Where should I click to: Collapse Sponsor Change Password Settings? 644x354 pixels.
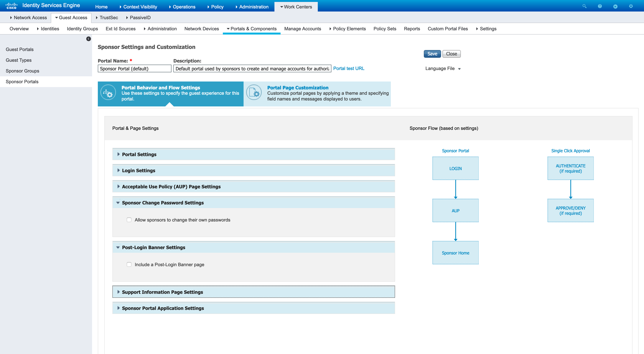254,203
